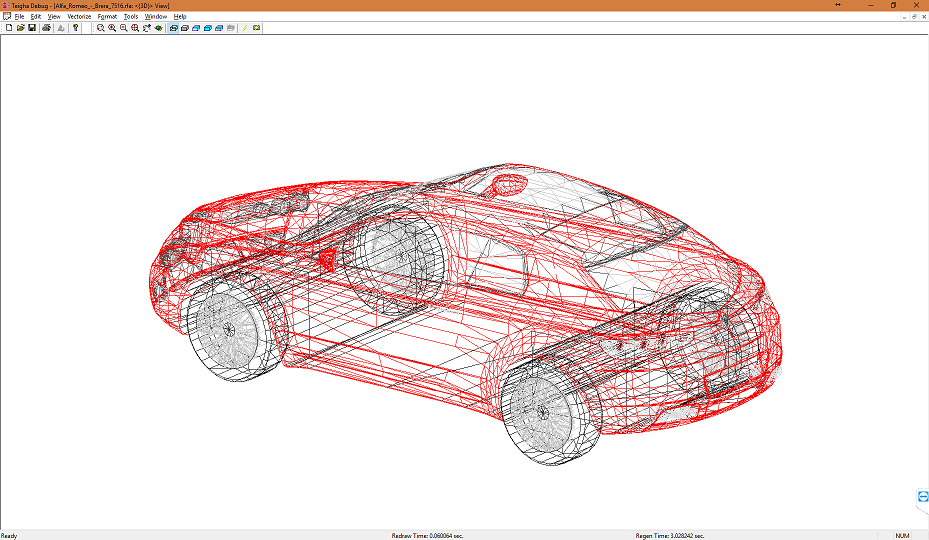Viewport: 929px width, 540px height.
Task: Click the yellow lightning bolt icon
Action: 245,28
